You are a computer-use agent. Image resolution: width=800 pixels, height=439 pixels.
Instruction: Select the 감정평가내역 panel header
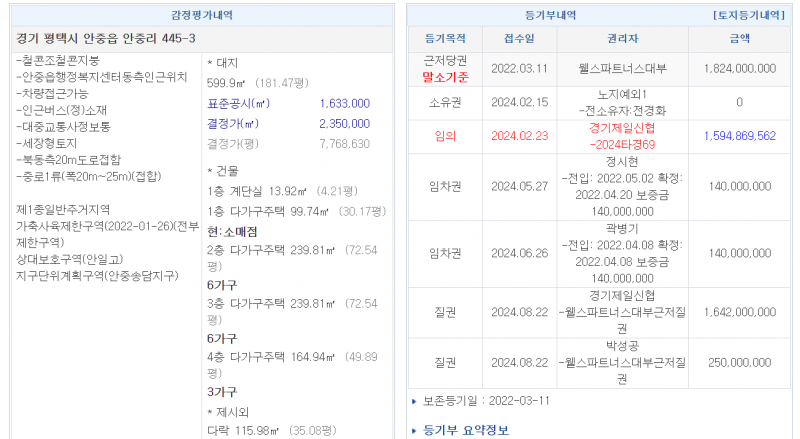[202, 16]
